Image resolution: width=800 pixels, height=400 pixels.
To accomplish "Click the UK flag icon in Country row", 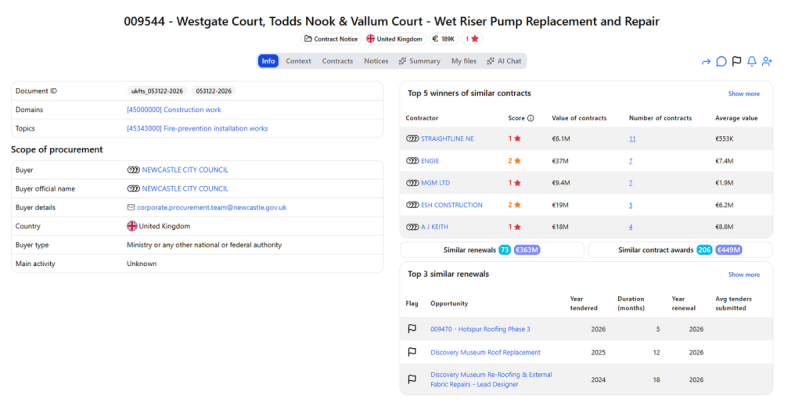I will click(x=132, y=226).
